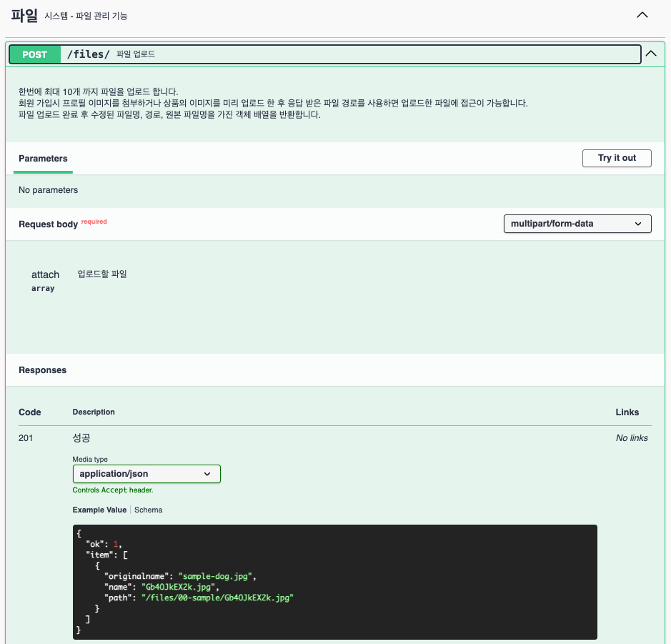Click the 성공 response description

pos(81,437)
